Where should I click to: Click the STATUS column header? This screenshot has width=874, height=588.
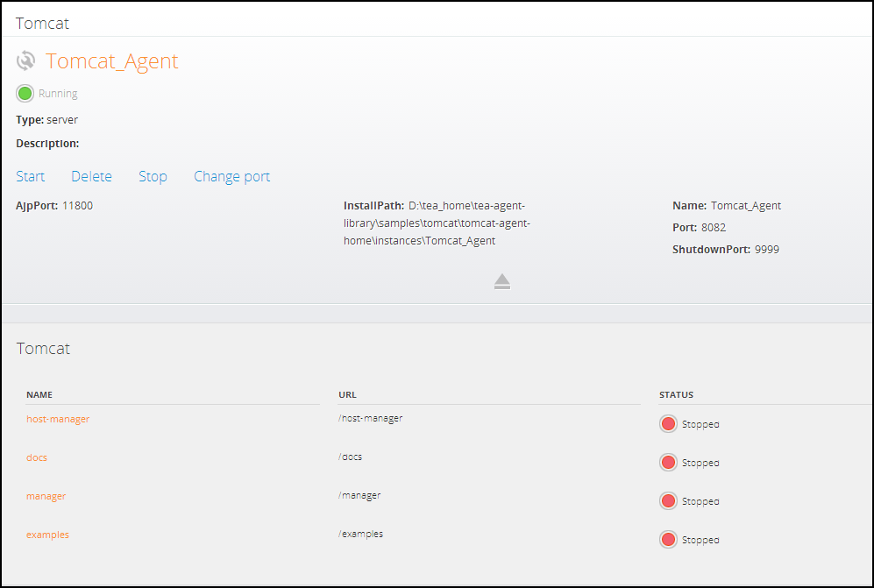676,394
